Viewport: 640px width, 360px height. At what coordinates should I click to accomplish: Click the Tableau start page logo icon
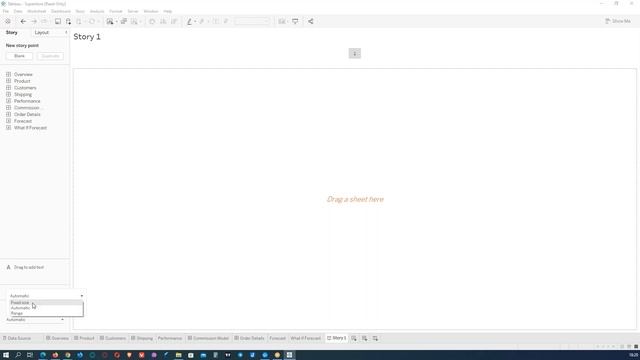tap(8, 21)
